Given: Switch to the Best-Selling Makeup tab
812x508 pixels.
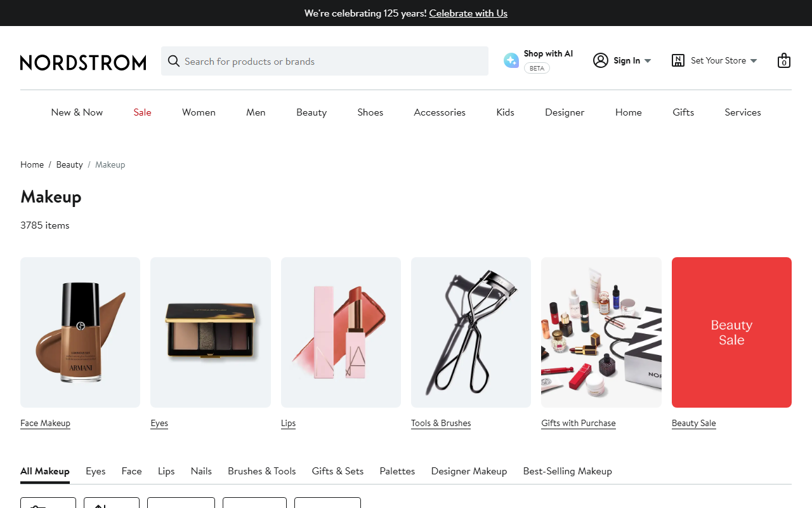Looking at the screenshot, I should 567,471.
